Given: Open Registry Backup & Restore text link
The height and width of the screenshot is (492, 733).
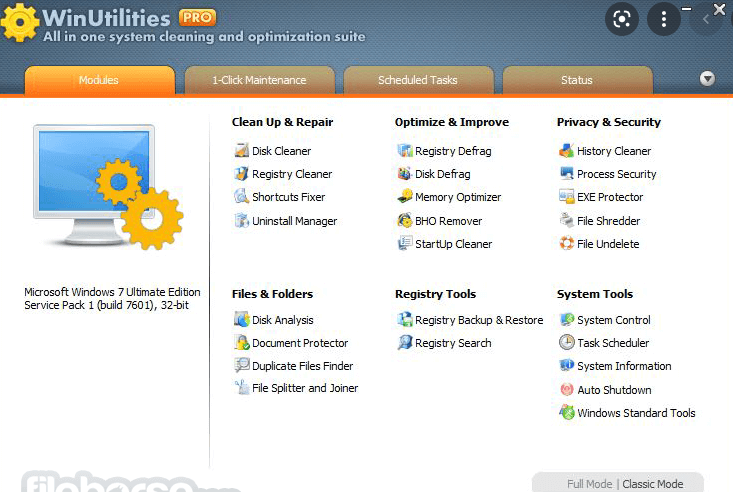Looking at the screenshot, I should point(479,320).
